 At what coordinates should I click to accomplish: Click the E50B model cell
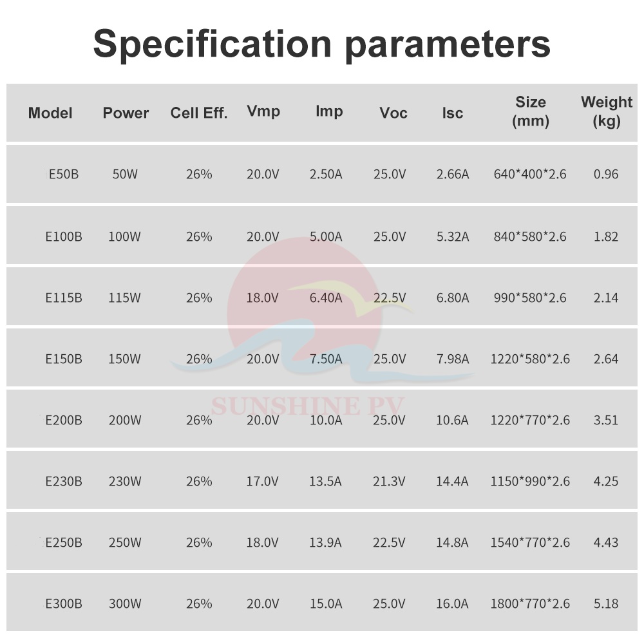coord(64,174)
